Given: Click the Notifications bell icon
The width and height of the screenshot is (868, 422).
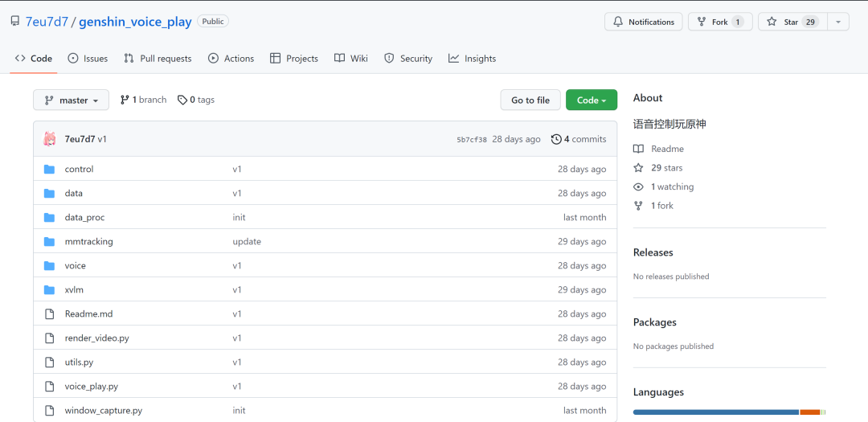Looking at the screenshot, I should 618,23.
